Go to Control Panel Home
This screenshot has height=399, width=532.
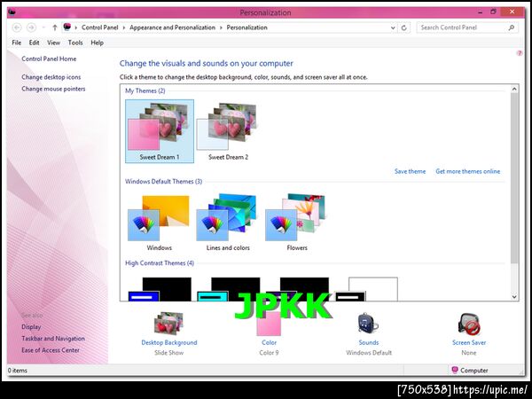[49, 59]
